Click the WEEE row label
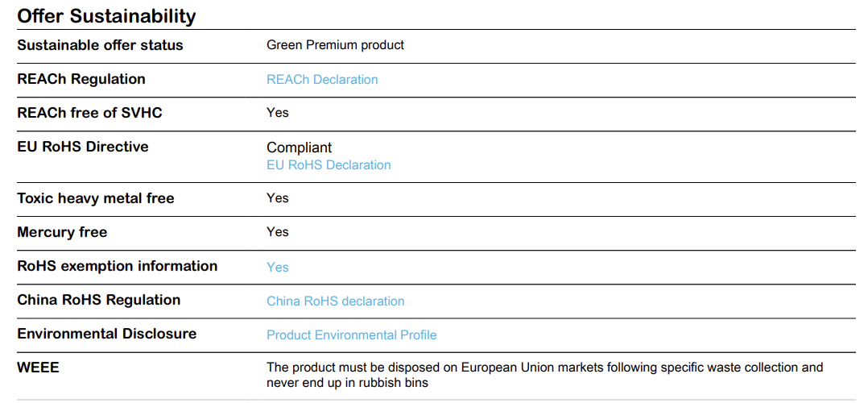Screen dimensions: 868x403 tap(38, 367)
